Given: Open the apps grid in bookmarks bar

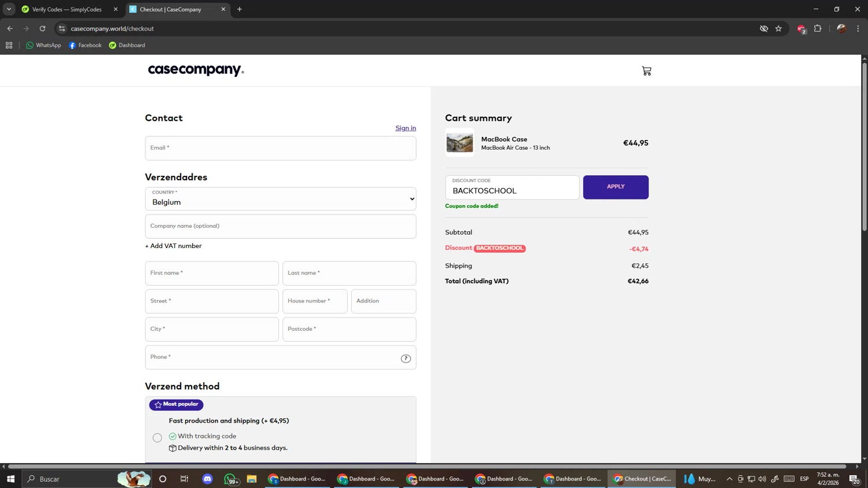Looking at the screenshot, I should (x=9, y=45).
